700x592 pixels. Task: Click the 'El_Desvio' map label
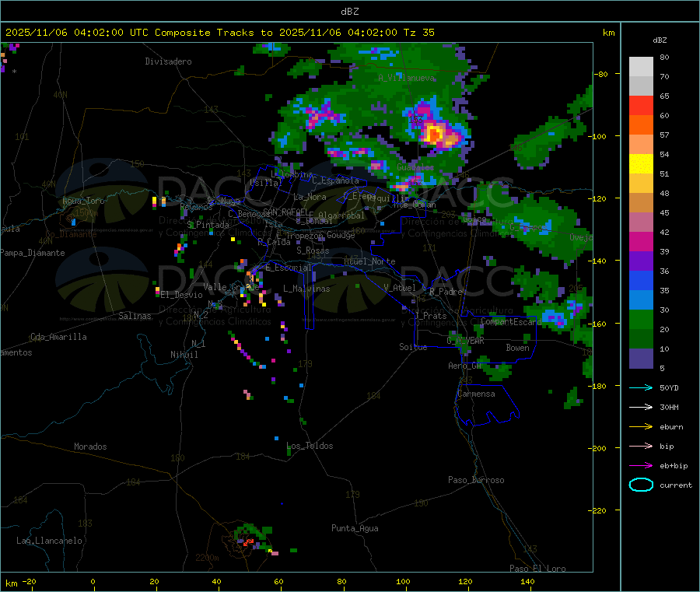[x=181, y=295]
